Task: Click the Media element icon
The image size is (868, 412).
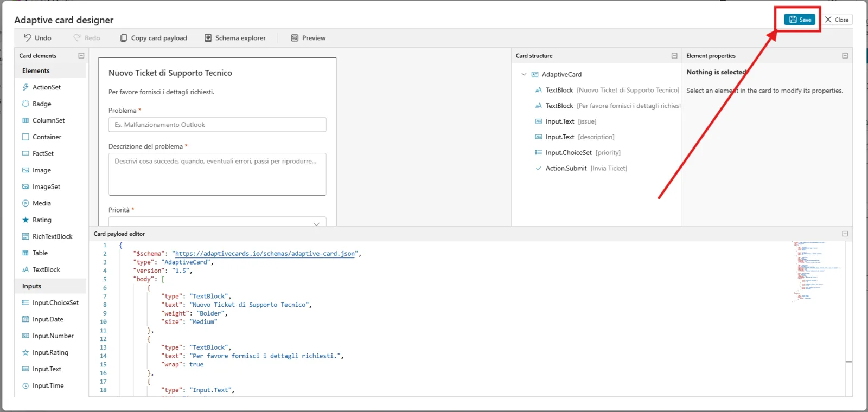Action: pyautogui.click(x=25, y=203)
